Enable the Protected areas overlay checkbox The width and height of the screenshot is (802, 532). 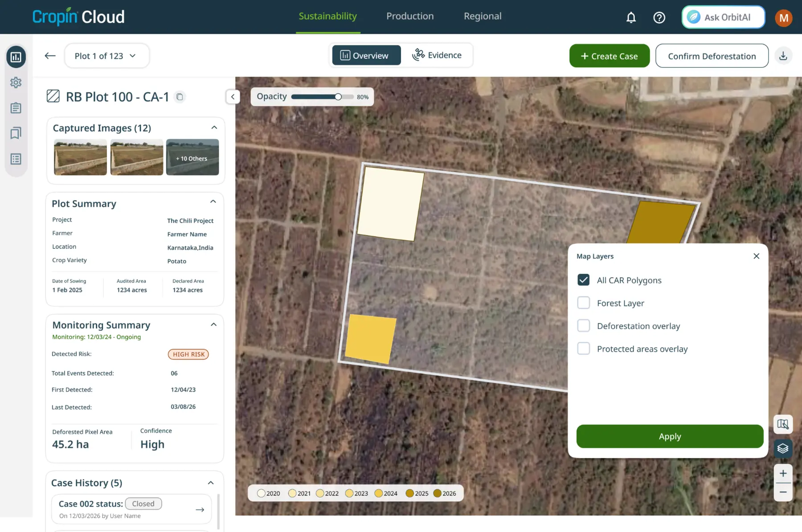(x=583, y=349)
